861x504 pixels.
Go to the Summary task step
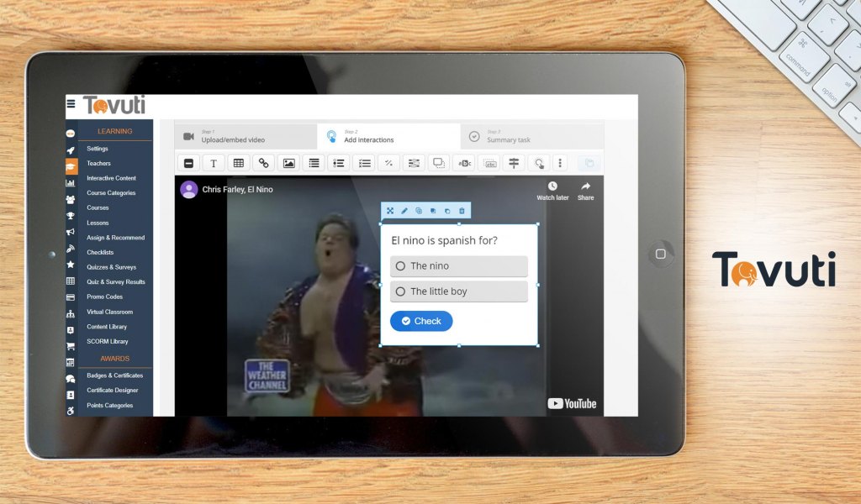[531, 136]
